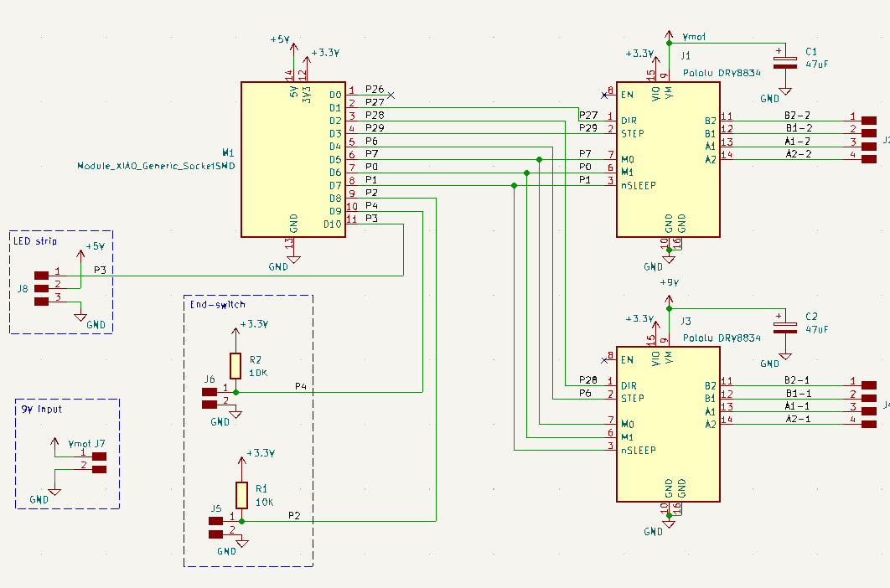Screen dimensions: 890x588
Task: Select the 10K value of resistor R2
Action: coord(258,373)
